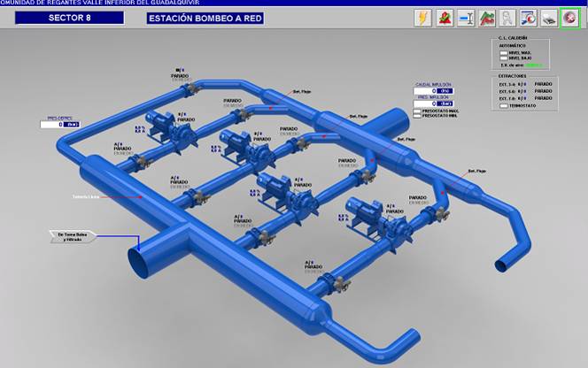Screen dimensions: 588x368
Task: Click the blue bar with I-beam icon
Action: coord(466,18)
